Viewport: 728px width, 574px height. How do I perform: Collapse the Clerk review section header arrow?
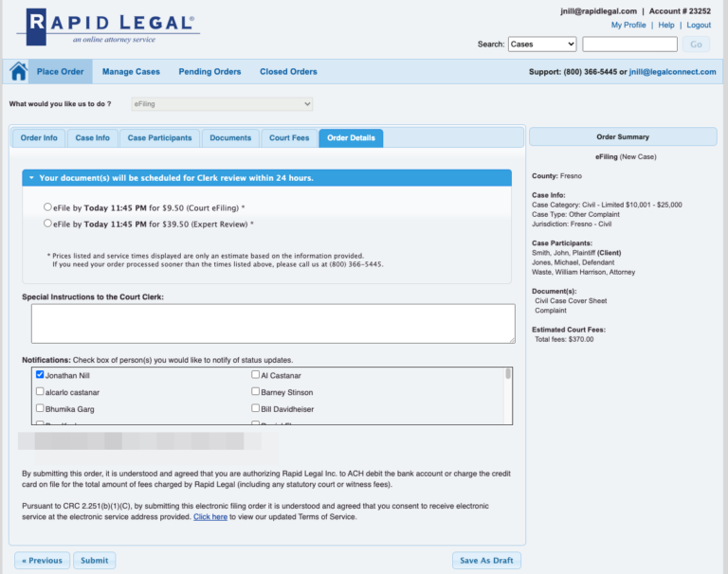31,178
